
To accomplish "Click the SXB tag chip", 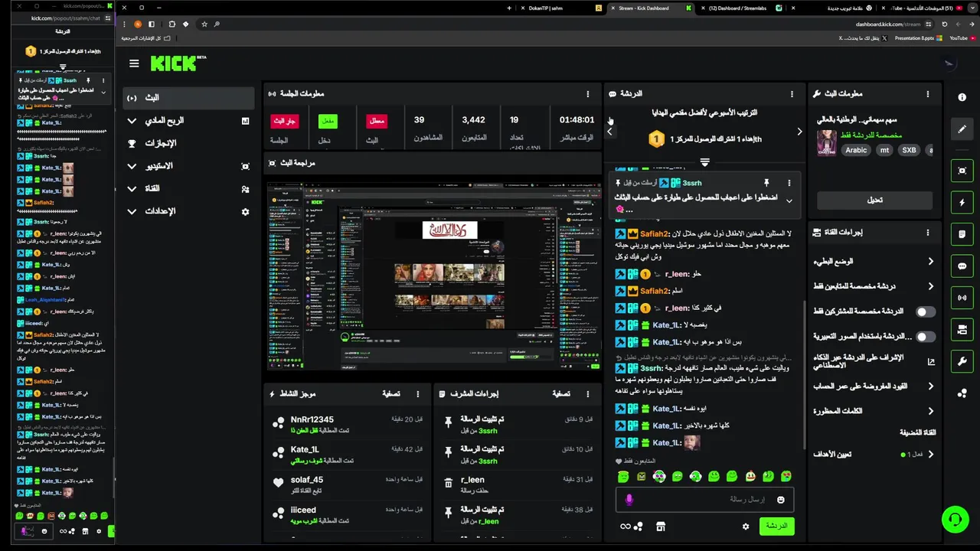I will coord(909,151).
